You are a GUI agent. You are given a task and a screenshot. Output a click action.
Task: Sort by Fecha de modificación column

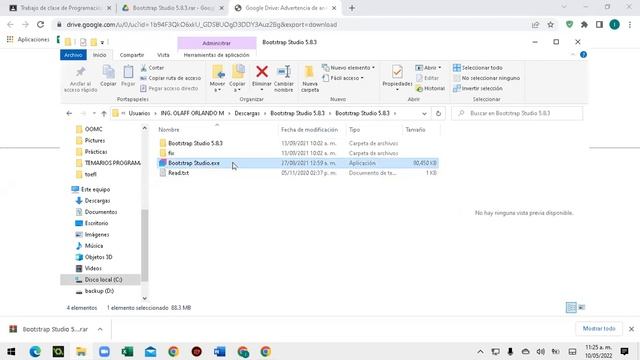pos(310,129)
